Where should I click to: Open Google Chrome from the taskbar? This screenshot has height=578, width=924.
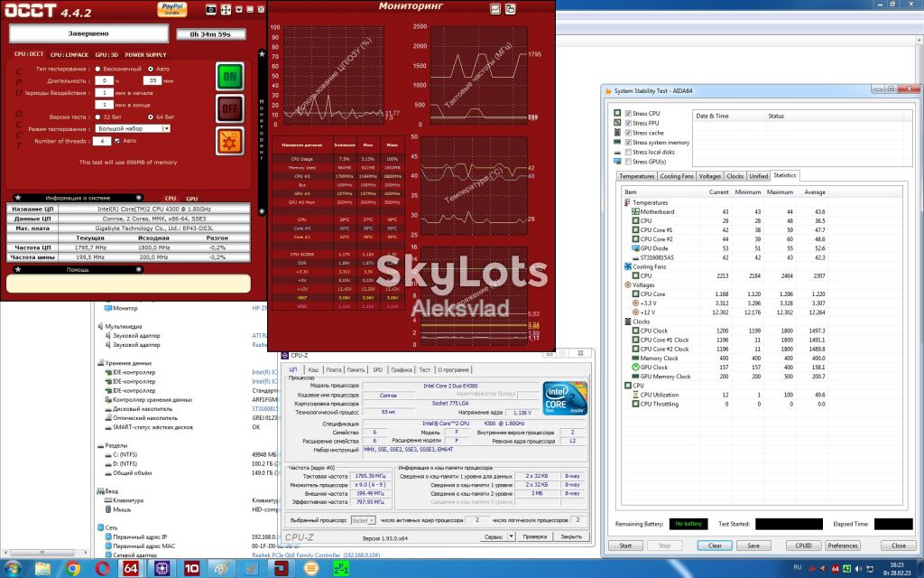click(73, 569)
